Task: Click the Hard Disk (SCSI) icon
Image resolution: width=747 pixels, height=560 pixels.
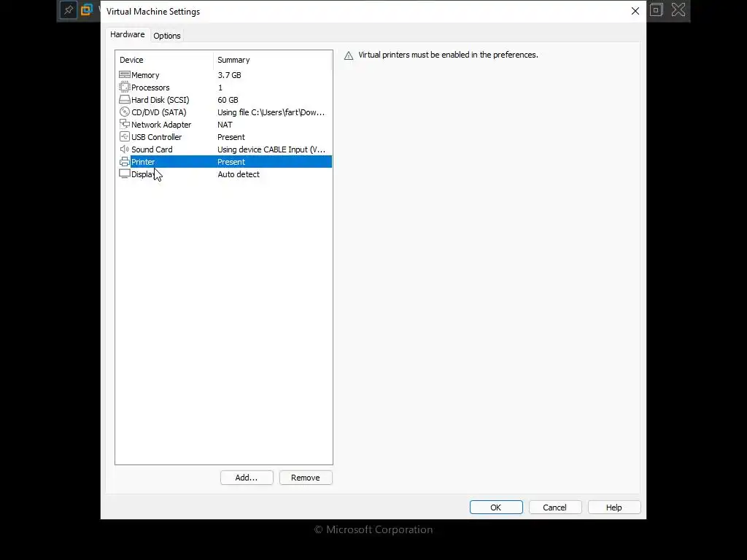Action: pos(124,99)
